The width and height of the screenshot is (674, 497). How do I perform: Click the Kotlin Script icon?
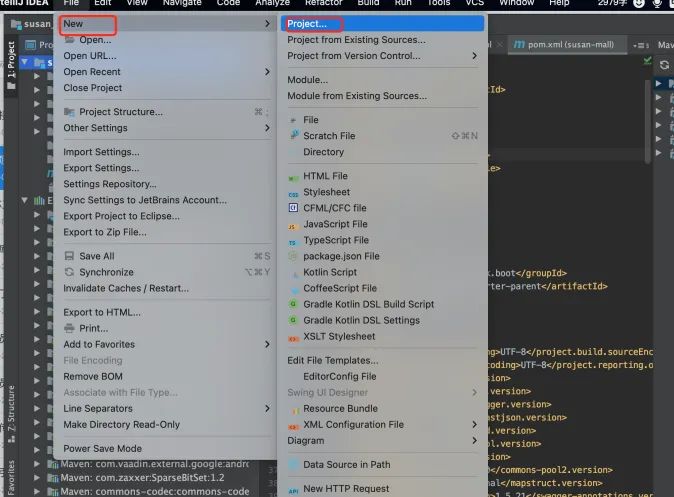295,274
